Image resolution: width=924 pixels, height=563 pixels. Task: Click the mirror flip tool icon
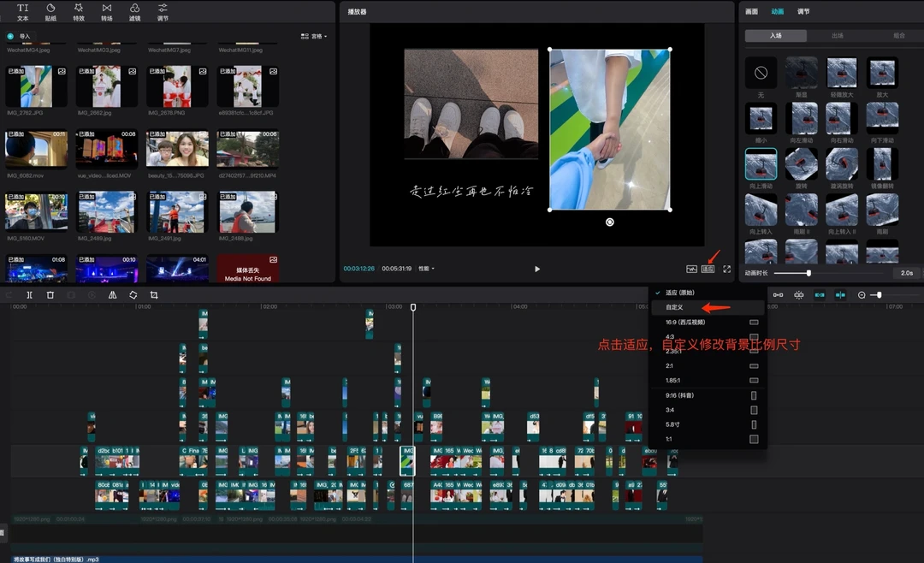point(112,295)
